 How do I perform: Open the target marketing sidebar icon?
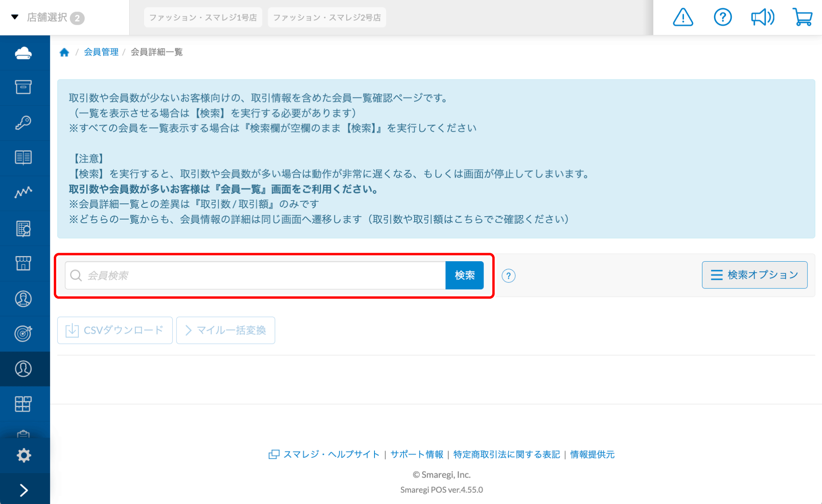(23, 333)
